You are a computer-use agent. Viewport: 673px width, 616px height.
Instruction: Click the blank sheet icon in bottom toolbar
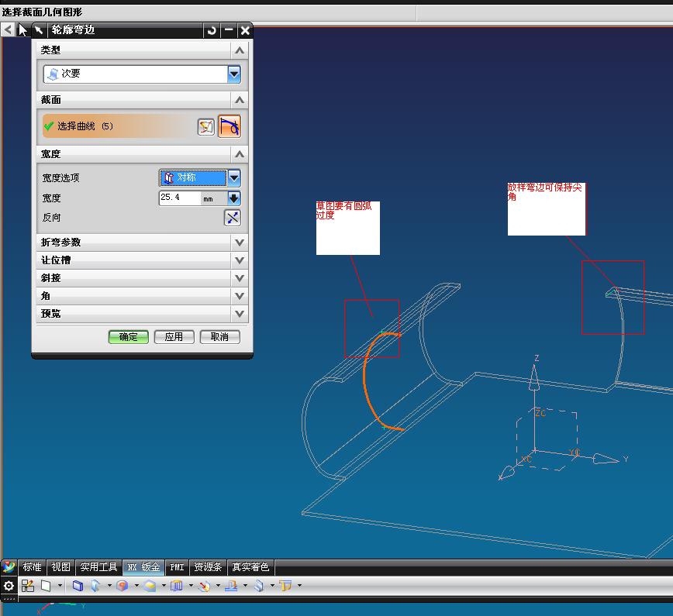[x=46, y=586]
